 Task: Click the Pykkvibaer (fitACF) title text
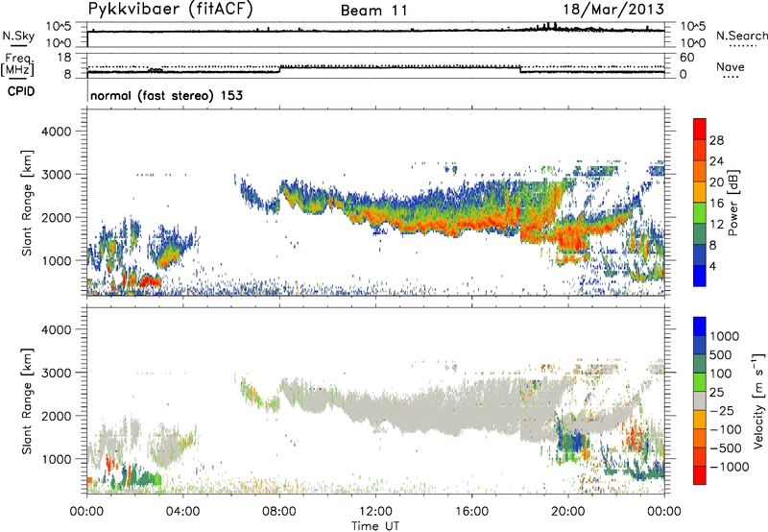click(x=171, y=10)
